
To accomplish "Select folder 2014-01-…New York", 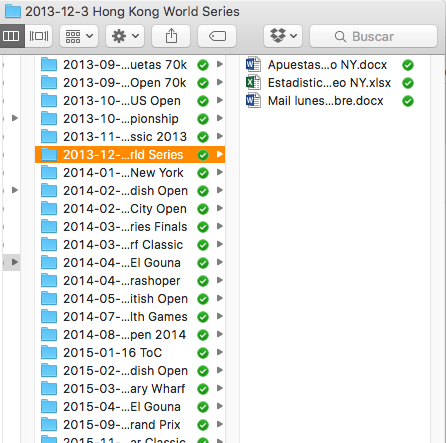I will click(130, 173).
